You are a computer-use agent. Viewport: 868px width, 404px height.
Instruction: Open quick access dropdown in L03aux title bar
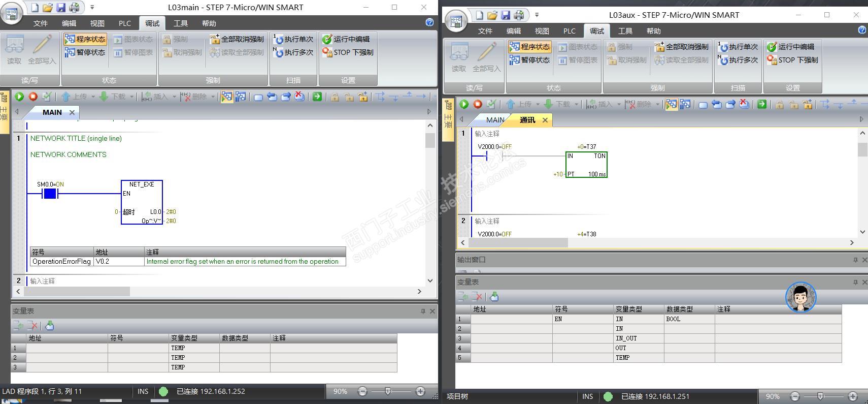click(x=537, y=15)
